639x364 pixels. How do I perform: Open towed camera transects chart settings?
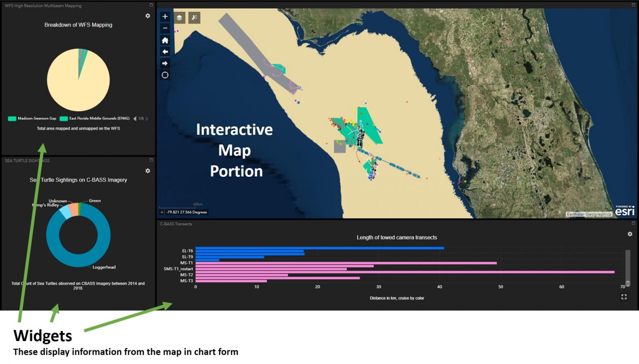pyautogui.click(x=630, y=234)
